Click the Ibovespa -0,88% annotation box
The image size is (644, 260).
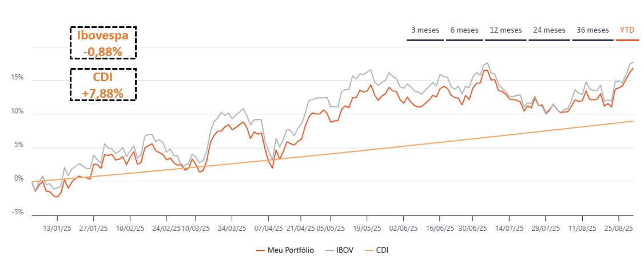103,42
